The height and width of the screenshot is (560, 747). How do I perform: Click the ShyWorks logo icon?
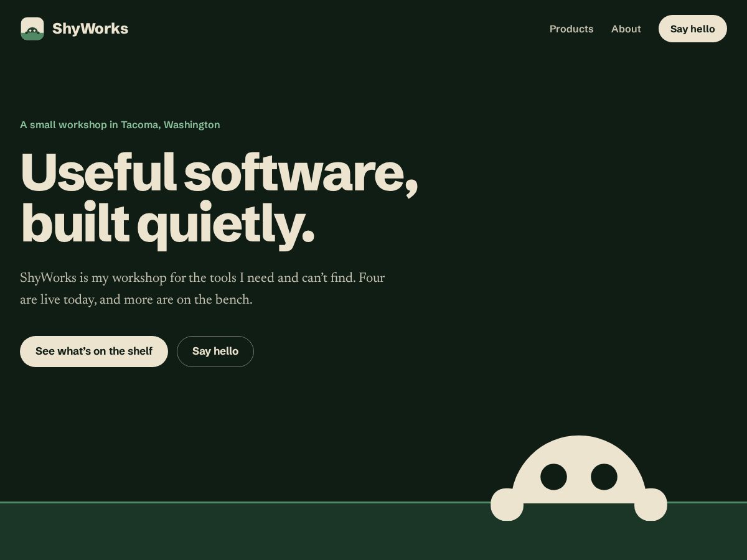[x=32, y=29]
